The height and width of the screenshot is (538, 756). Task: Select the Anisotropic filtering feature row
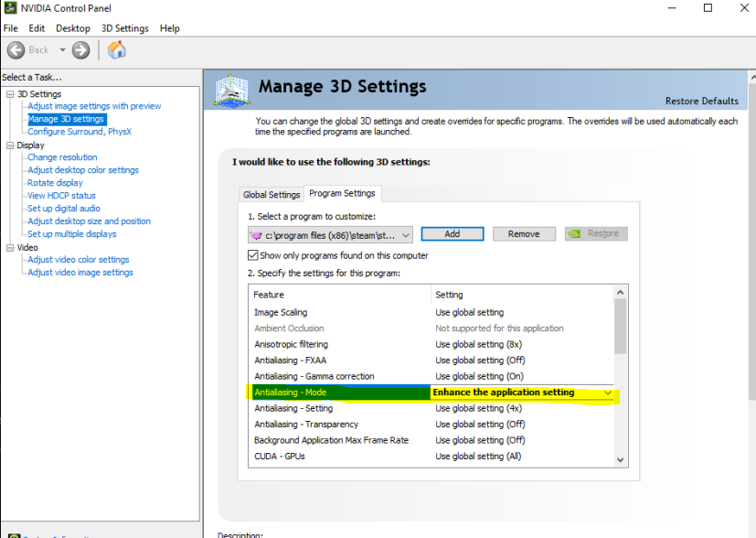coord(431,345)
